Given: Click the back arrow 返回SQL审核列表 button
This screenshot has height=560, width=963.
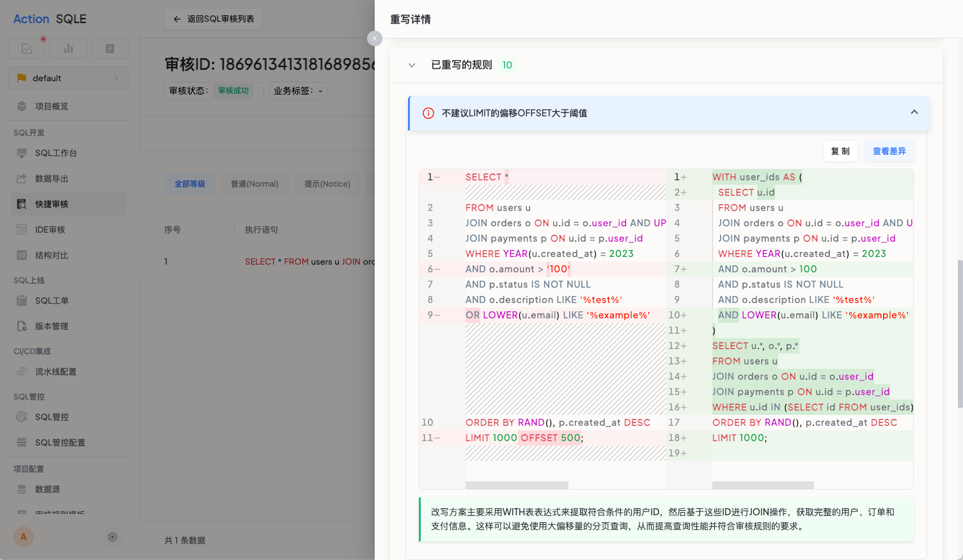Looking at the screenshot, I should coord(214,19).
